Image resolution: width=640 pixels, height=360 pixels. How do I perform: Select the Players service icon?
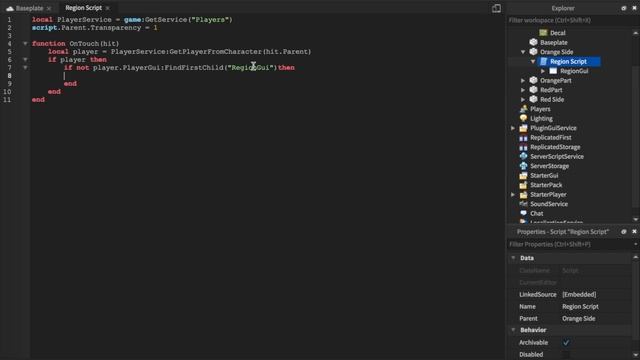[x=523, y=109]
